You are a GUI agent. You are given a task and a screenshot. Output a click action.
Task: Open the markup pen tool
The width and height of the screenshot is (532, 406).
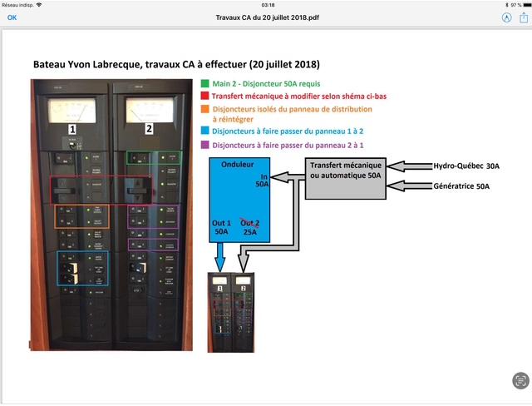[506, 17]
